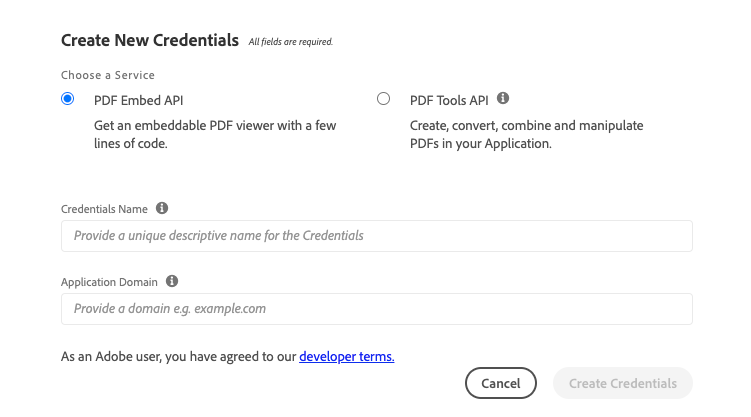Show info tooltip for Credentials Name
751x417 pixels.
[x=162, y=209]
